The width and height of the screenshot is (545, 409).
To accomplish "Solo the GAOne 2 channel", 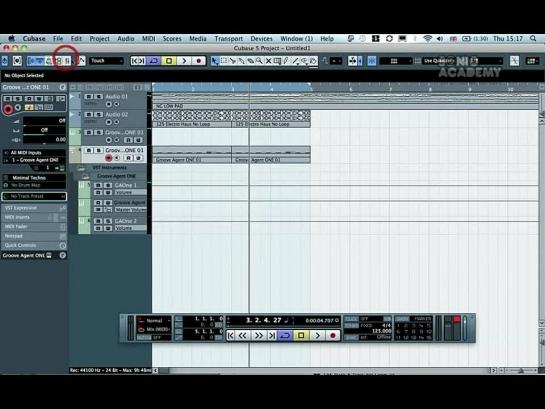I will [x=108, y=221].
